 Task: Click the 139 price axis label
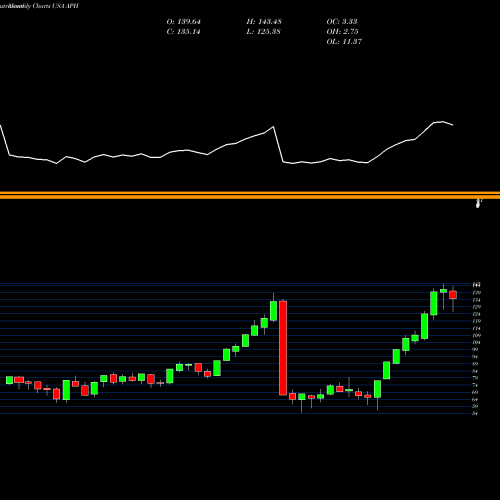[476, 293]
